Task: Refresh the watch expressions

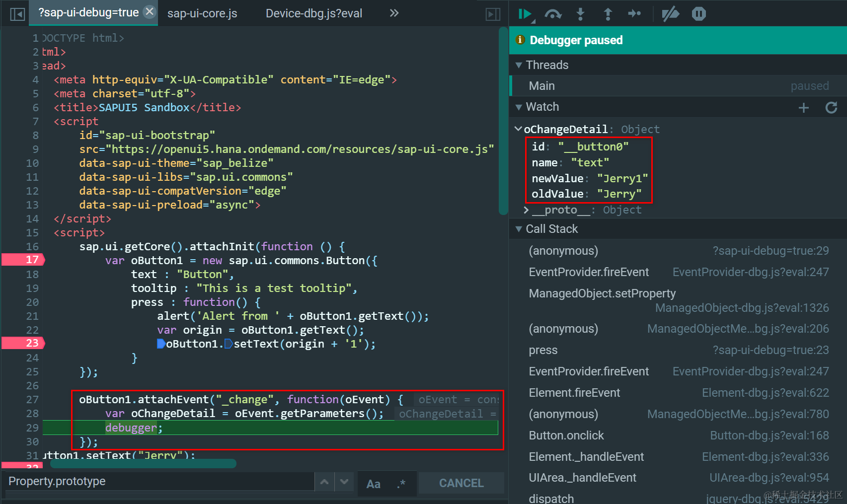Action: (831, 107)
